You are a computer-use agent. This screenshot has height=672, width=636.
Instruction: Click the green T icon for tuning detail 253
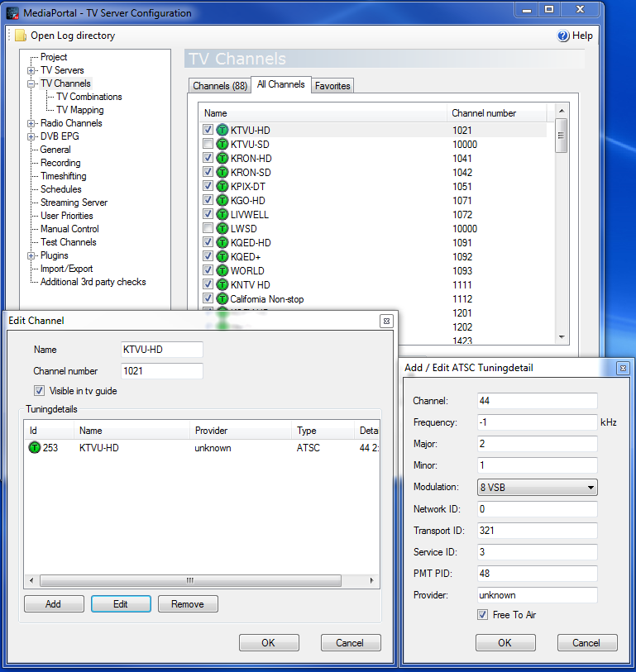coord(34,448)
